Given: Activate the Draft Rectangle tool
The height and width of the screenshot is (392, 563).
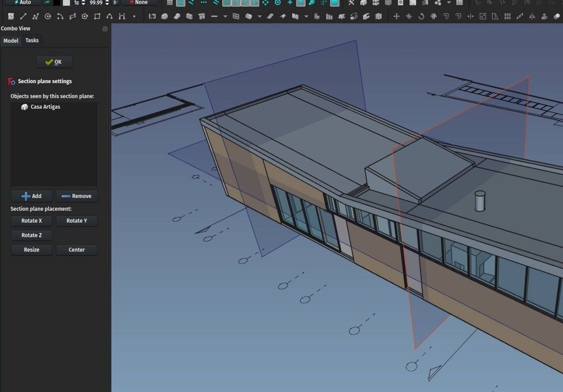Looking at the screenshot, I should click(97, 16).
